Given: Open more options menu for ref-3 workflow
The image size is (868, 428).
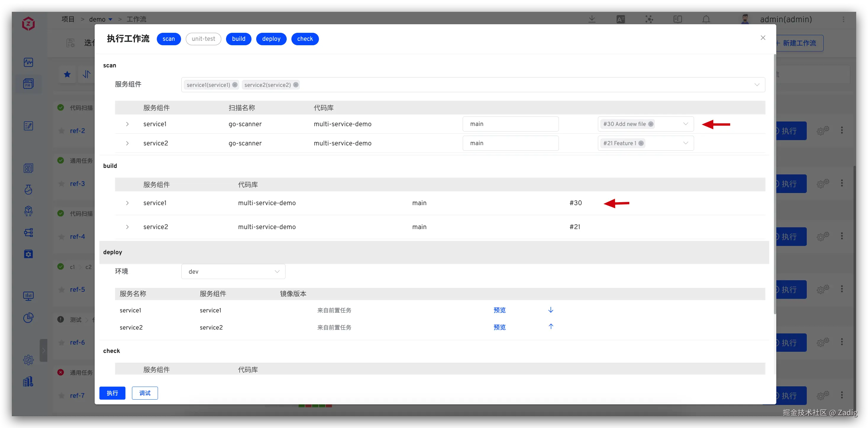Looking at the screenshot, I should pos(842,183).
